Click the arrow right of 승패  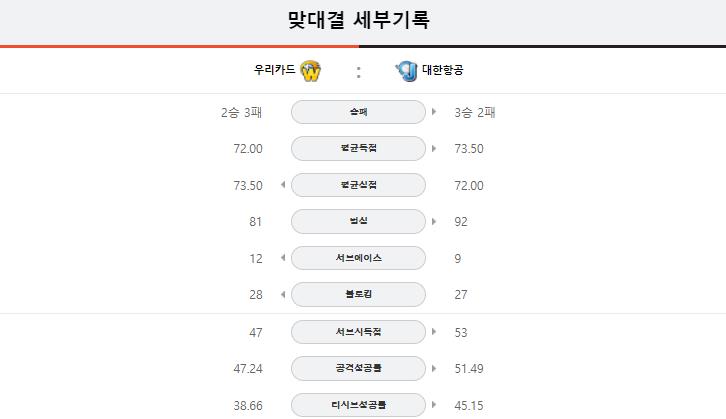click(x=434, y=112)
